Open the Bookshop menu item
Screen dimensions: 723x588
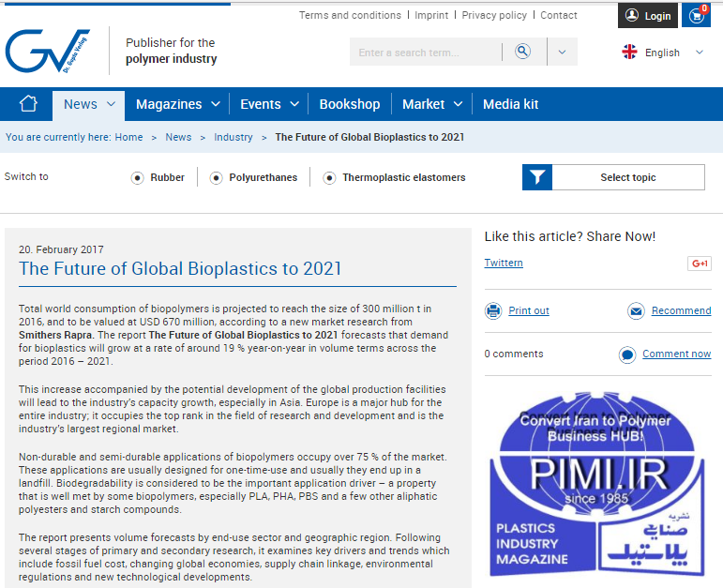tap(350, 104)
